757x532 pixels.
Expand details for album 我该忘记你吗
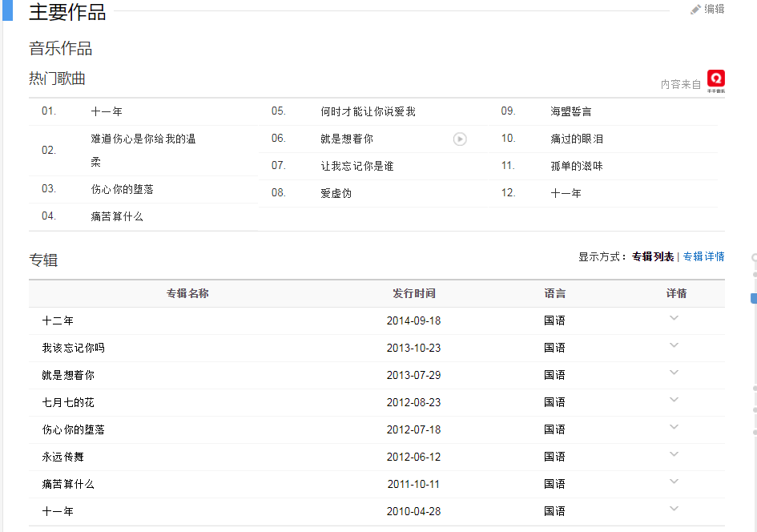point(674,345)
